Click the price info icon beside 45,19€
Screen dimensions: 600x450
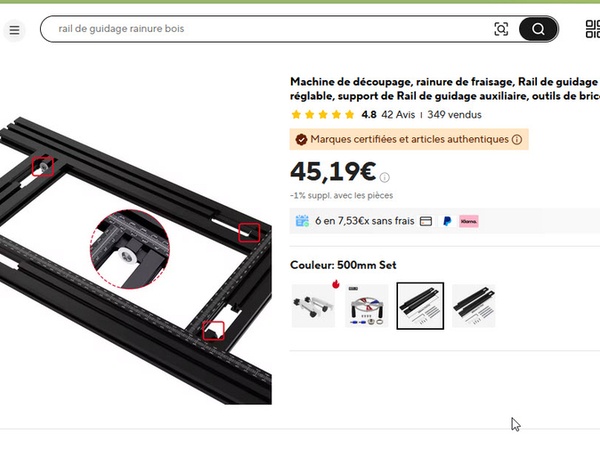pyautogui.click(x=385, y=177)
